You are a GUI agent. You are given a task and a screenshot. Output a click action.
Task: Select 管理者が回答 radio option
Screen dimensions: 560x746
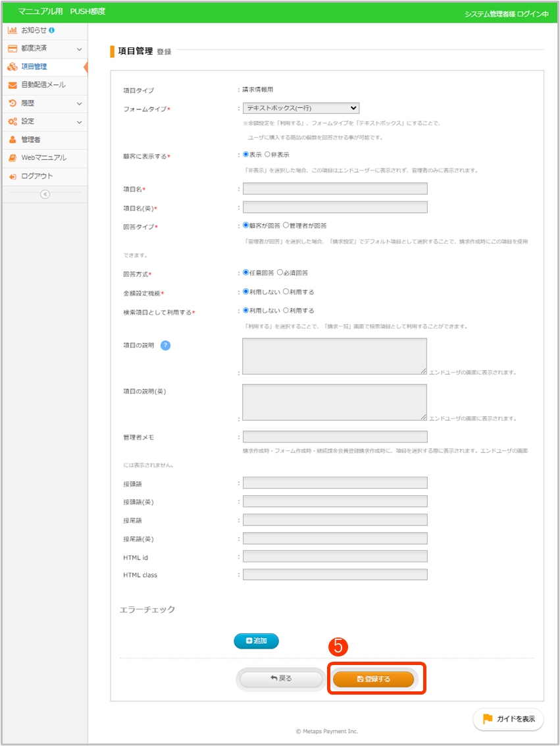click(286, 225)
